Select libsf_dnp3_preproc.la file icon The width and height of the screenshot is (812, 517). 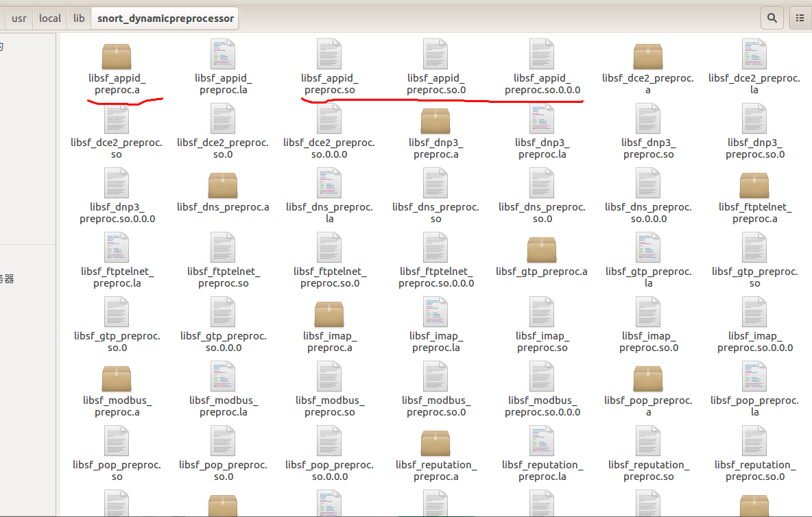pos(542,119)
